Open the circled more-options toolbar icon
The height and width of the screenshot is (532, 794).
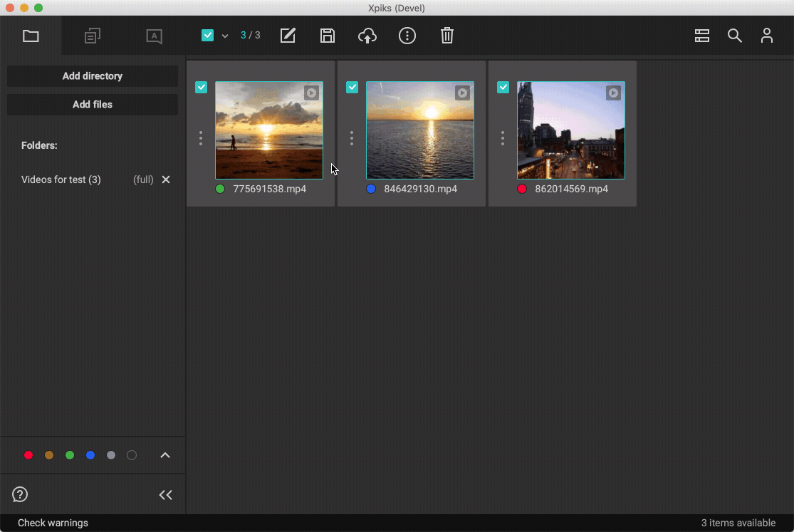tap(407, 36)
